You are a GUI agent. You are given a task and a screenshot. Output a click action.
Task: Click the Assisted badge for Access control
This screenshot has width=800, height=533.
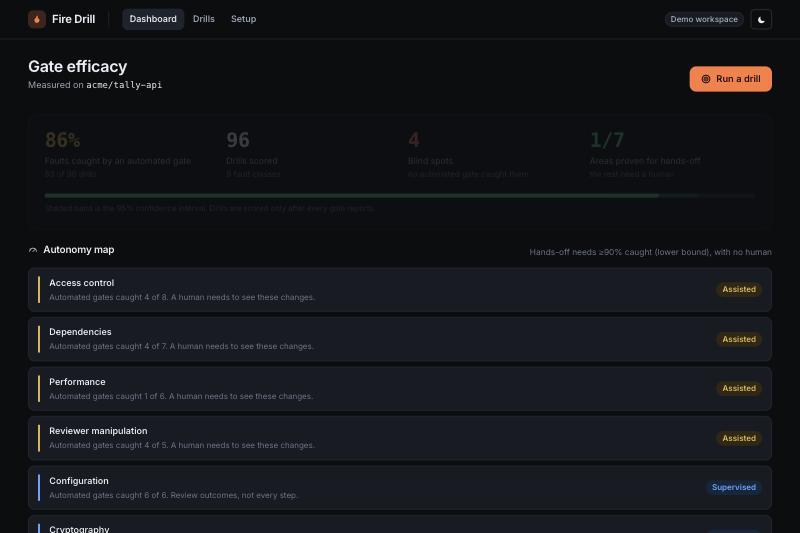click(x=739, y=289)
